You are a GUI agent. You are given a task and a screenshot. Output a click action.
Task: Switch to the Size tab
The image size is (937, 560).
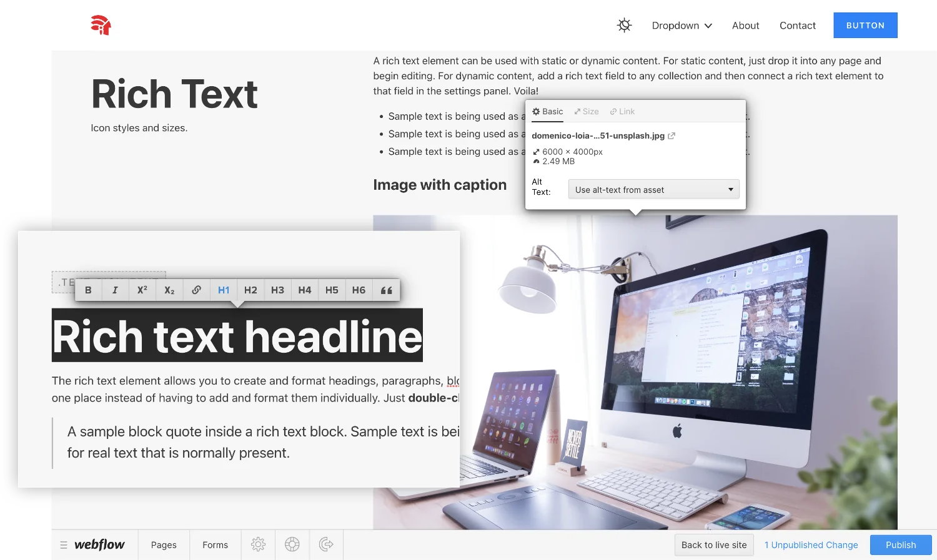[587, 112]
